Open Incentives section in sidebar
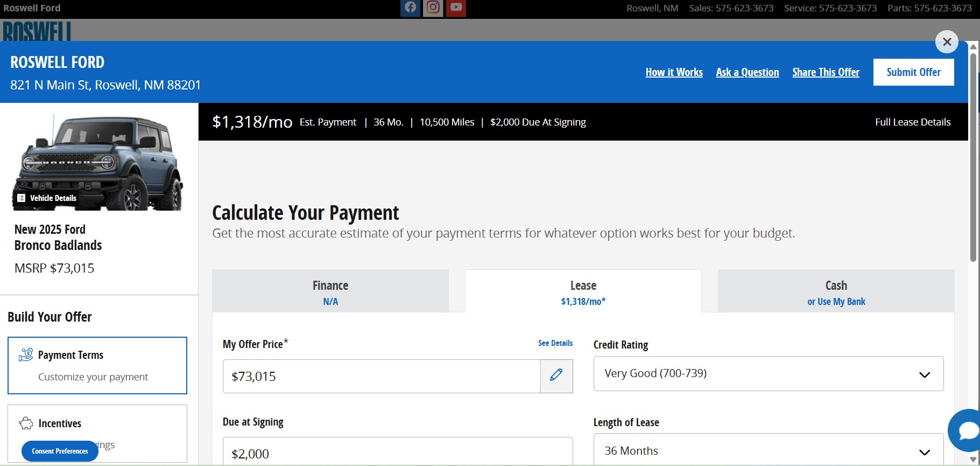Viewport: 980px width, 466px height. (x=97, y=434)
